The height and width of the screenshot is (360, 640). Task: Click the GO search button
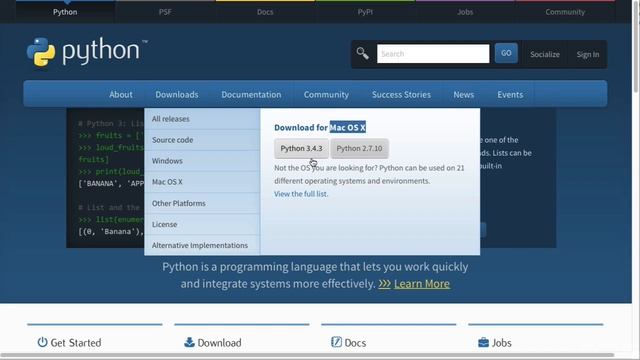click(506, 53)
